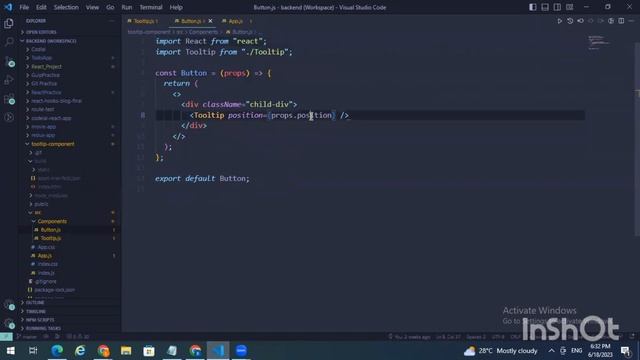Image resolution: width=640 pixels, height=360 pixels.
Task: Open editor More Actions ellipsis
Action: coord(631,21)
